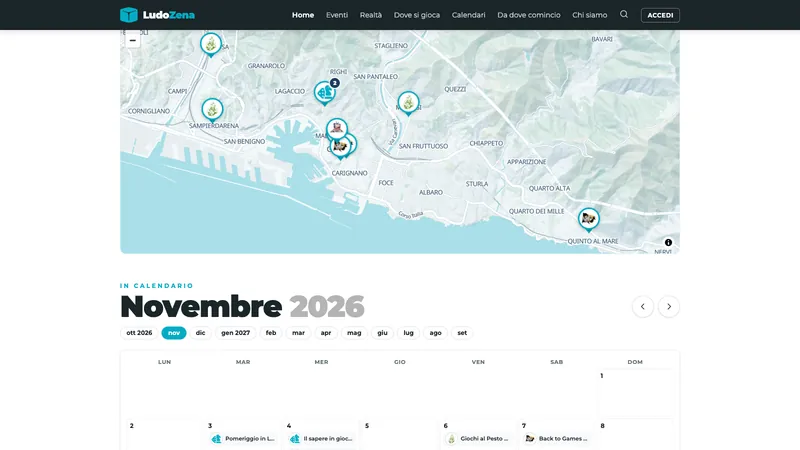800x450 pixels.
Task: Select the ago month pill
Action: (436, 333)
